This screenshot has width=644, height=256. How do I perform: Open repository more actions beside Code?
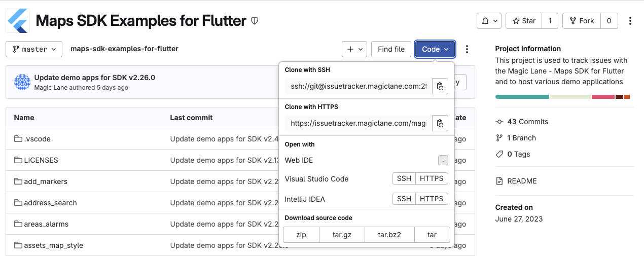[x=467, y=49]
